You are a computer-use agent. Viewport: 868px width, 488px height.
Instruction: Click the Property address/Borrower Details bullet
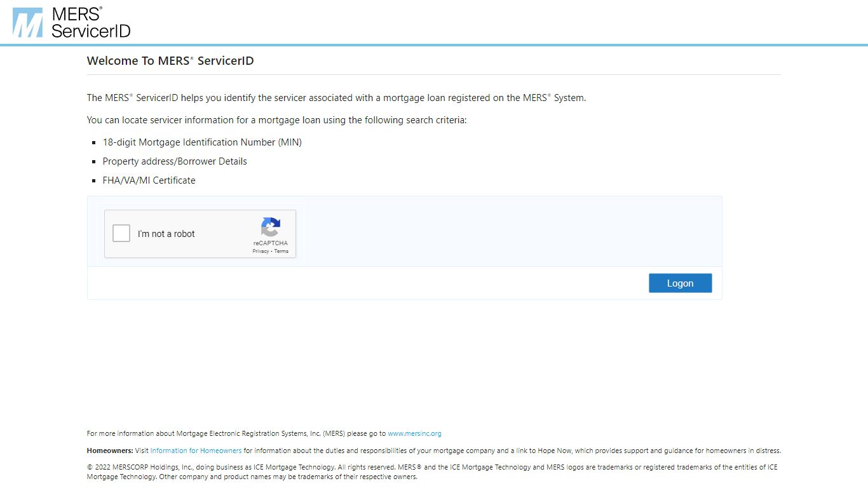pos(175,161)
